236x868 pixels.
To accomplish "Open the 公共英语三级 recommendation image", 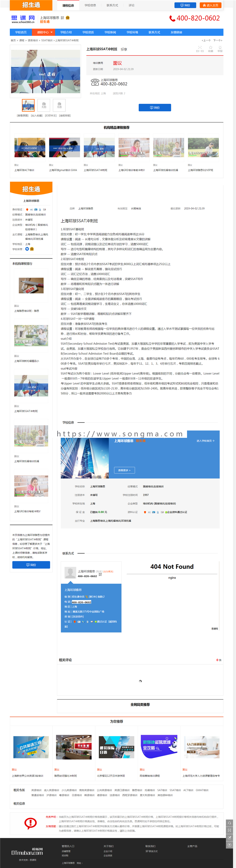I will click(31, 747).
